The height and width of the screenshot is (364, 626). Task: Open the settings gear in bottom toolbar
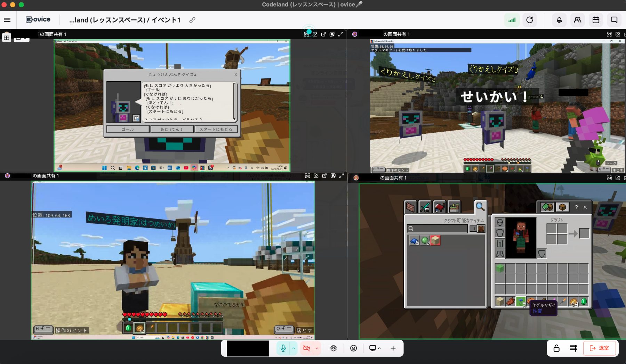pyautogui.click(x=334, y=348)
